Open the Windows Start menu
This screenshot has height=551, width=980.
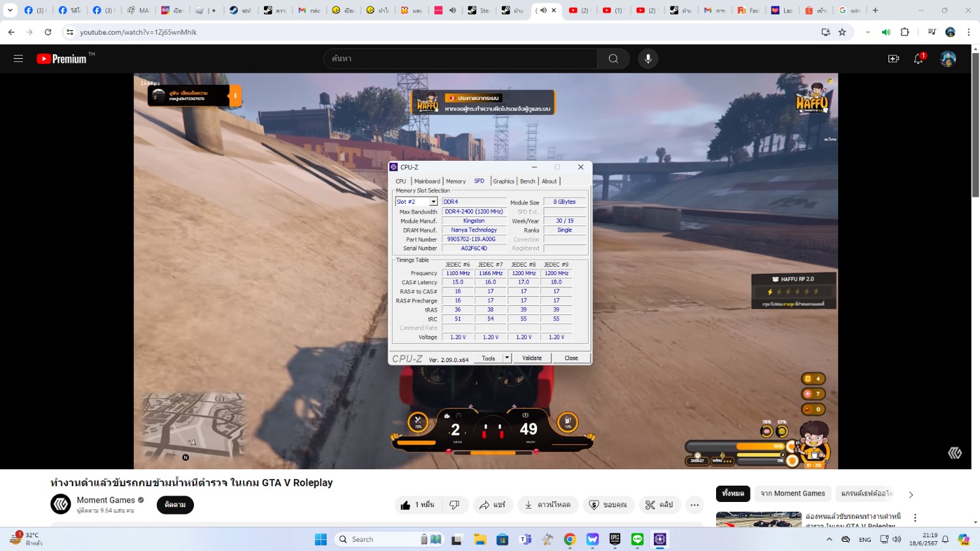click(x=321, y=539)
